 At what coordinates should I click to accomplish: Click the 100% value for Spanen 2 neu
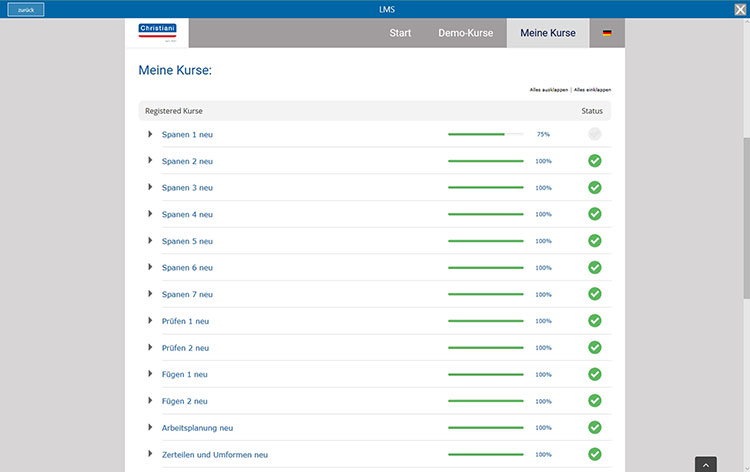543,161
